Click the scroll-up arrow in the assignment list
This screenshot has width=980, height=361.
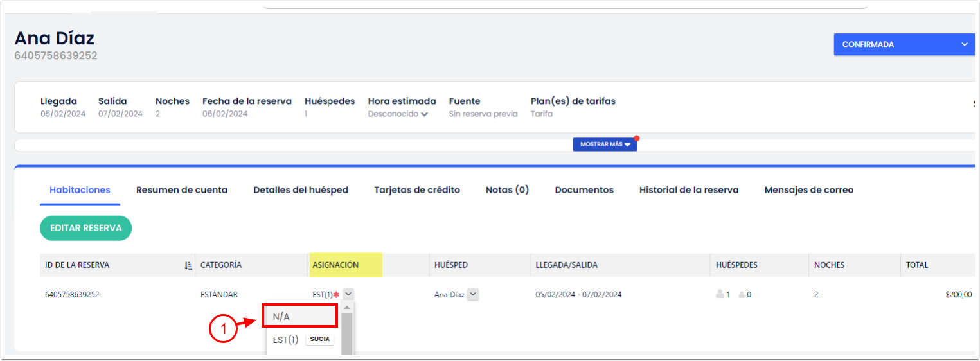(347, 308)
